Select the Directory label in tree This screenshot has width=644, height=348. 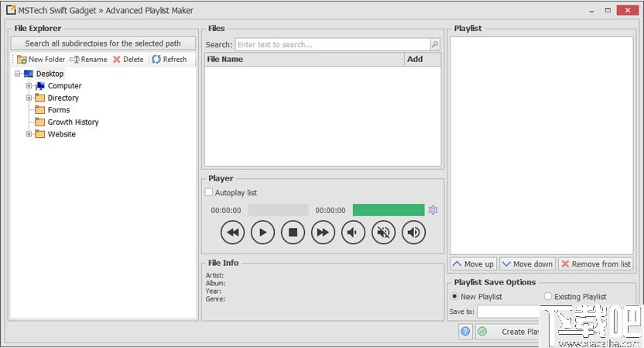[x=63, y=98]
